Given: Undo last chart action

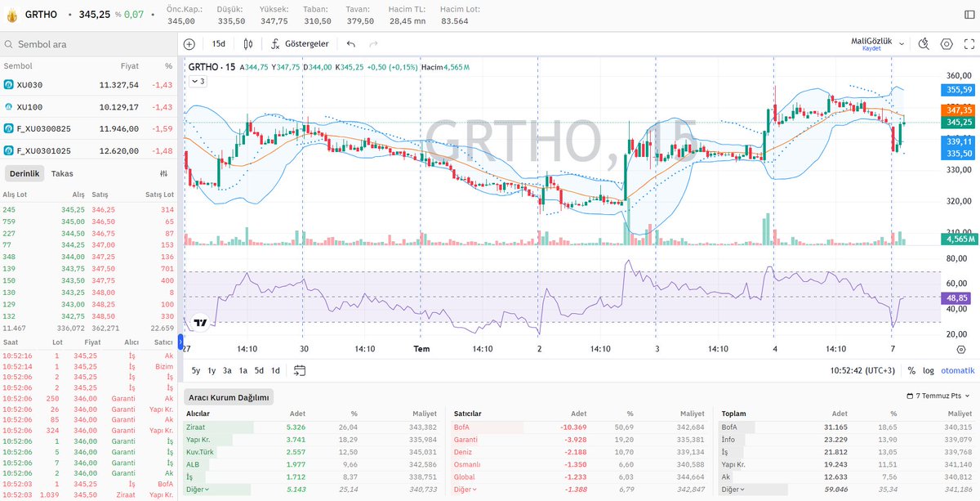Looking at the screenshot, I should point(351,44).
